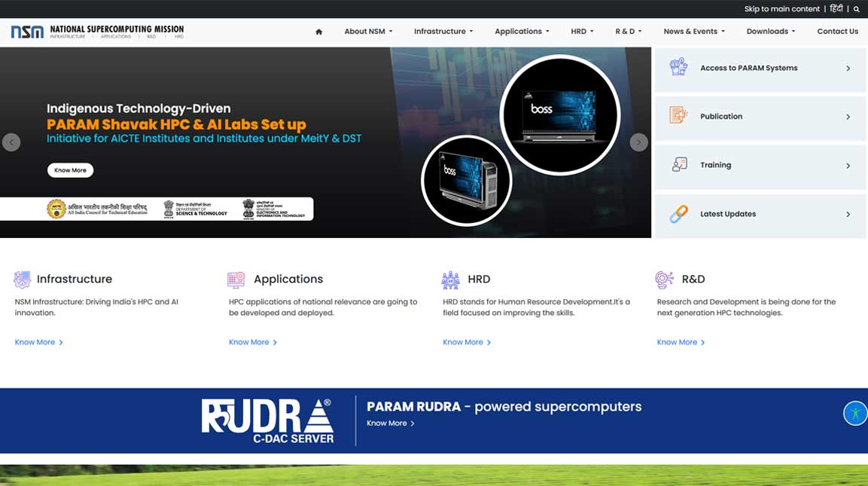Image resolution: width=868 pixels, height=486 pixels.
Task: Open the home icon in navigation bar
Action: (x=318, y=32)
